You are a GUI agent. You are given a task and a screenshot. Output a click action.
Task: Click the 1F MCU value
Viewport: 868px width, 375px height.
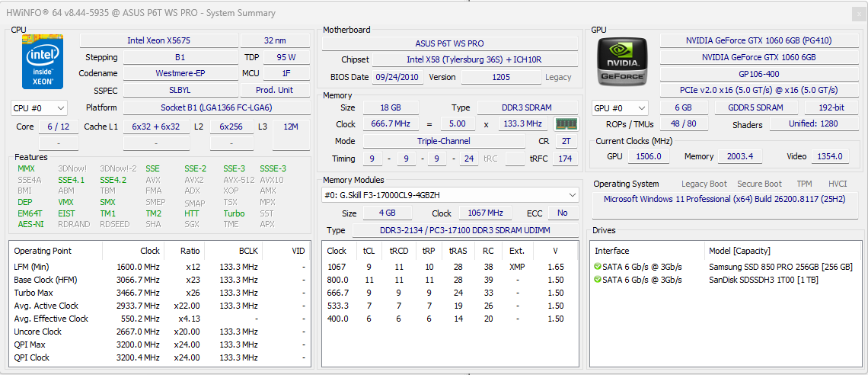(286, 73)
